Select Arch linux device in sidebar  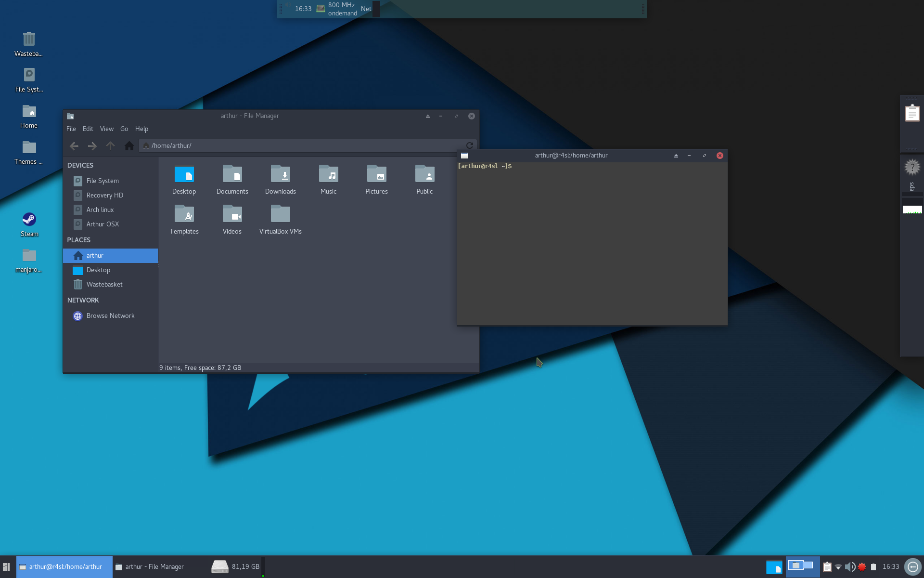click(x=110, y=210)
